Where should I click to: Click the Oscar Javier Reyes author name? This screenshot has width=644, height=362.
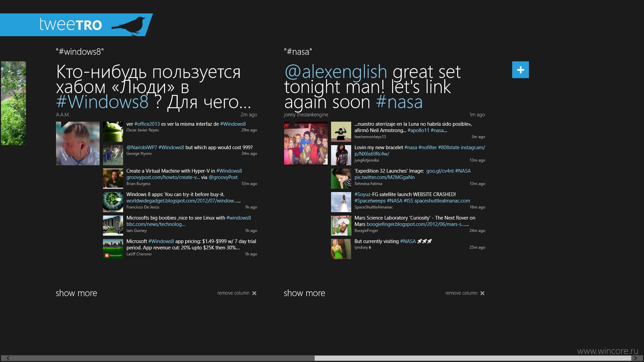[143, 130]
